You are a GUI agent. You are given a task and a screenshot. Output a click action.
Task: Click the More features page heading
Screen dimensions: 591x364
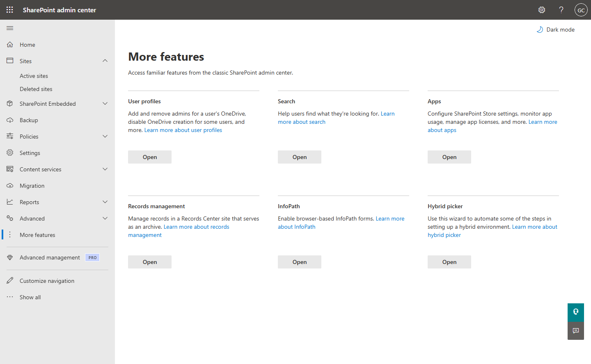166,57
